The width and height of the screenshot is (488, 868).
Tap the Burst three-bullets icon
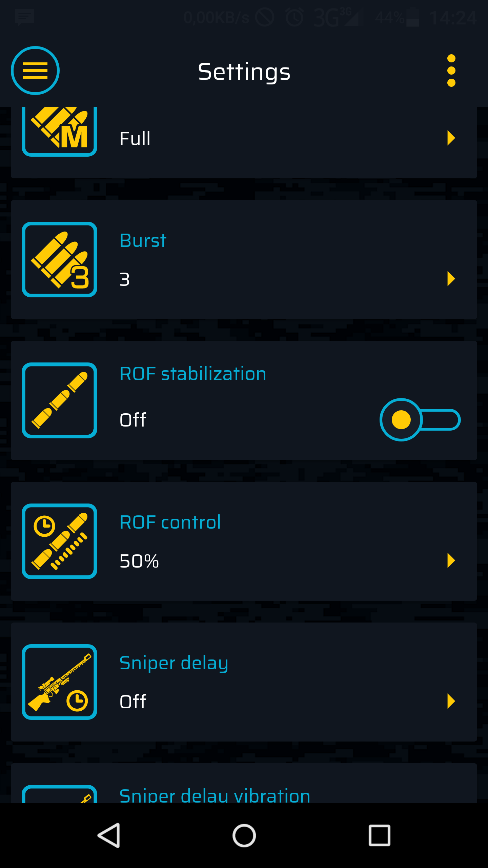point(60,260)
